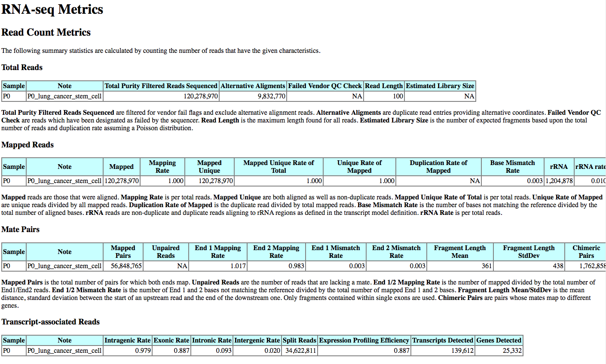Click the RNA-seq Metrics page title
Image resolution: width=606 pixels, height=364 pixels.
(52, 9)
